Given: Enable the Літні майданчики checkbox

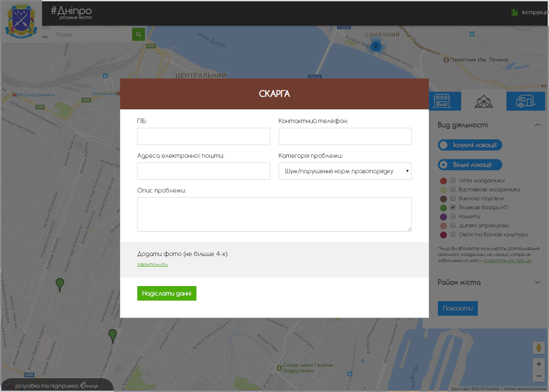Looking at the screenshot, I should pos(453,180).
